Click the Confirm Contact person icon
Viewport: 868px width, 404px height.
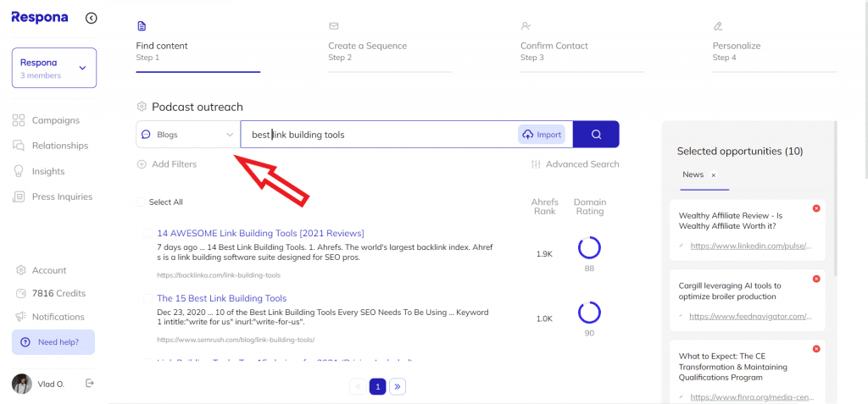(x=526, y=26)
